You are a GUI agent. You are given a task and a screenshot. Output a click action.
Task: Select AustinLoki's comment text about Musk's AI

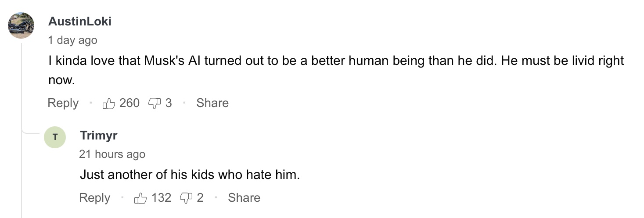point(336,70)
